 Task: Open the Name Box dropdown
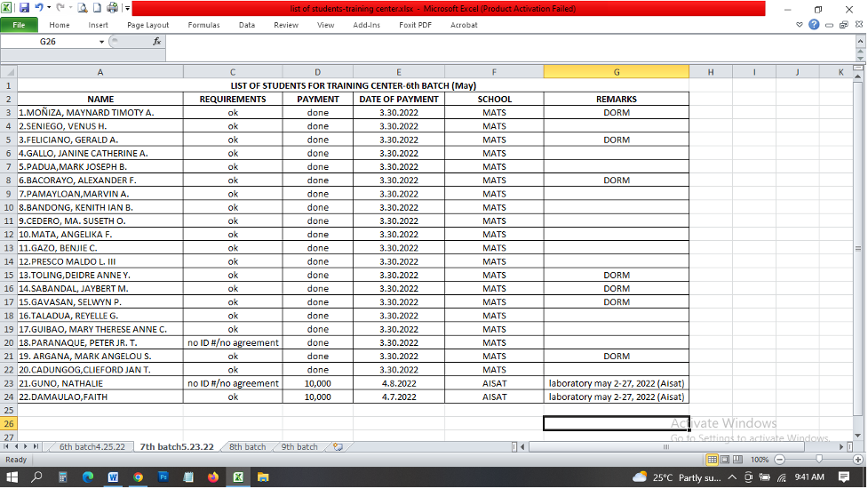[101, 42]
